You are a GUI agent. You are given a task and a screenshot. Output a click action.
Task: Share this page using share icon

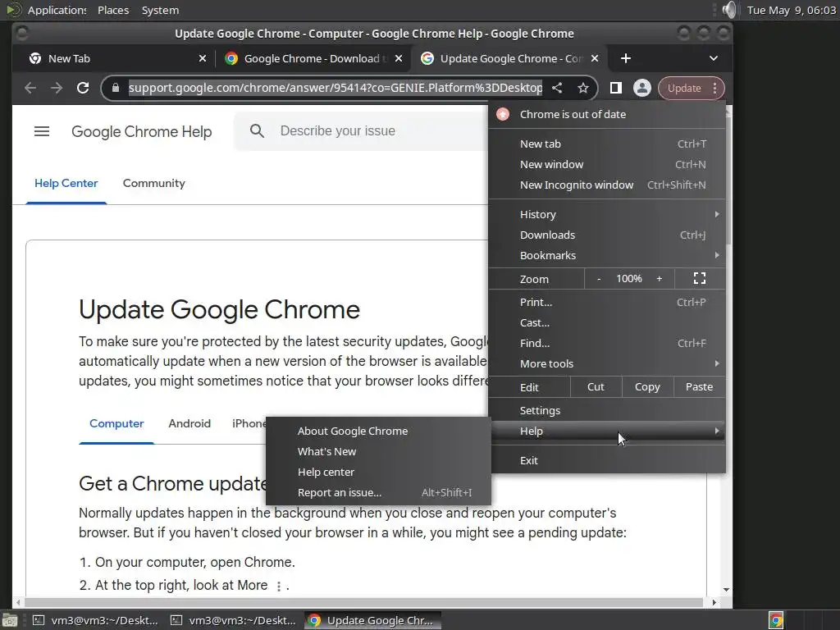tap(557, 88)
